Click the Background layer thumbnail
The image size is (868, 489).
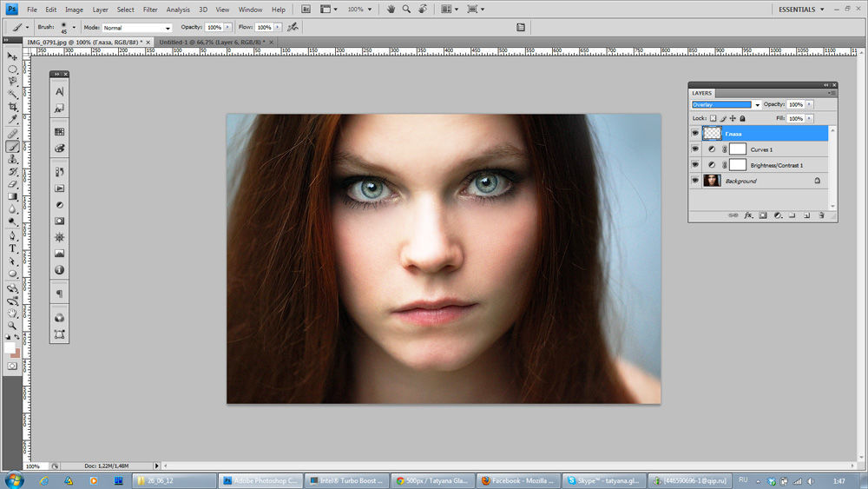tap(712, 181)
